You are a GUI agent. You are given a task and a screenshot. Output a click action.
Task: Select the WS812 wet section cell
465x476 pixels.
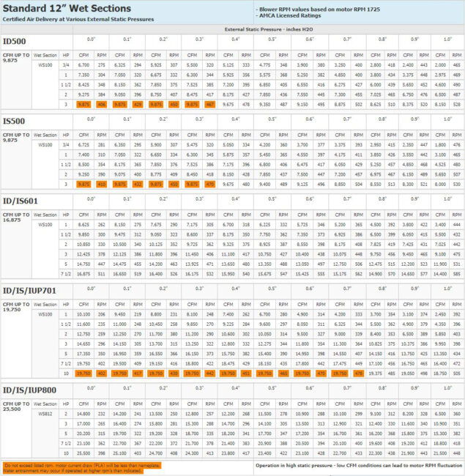coord(46,414)
